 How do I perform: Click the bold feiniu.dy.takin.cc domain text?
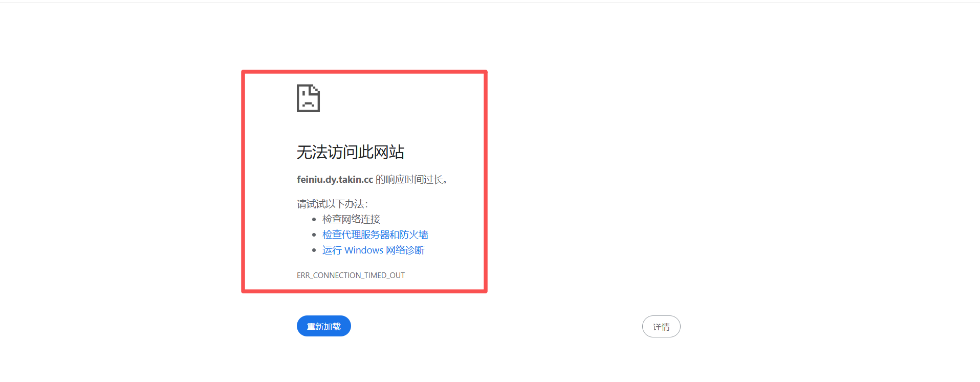click(x=335, y=180)
